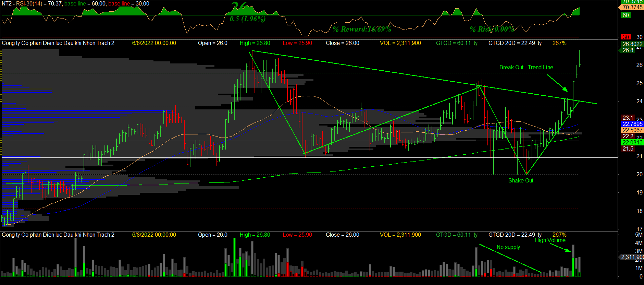
Task: Select the High Volume annotation label
Action: [550, 240]
